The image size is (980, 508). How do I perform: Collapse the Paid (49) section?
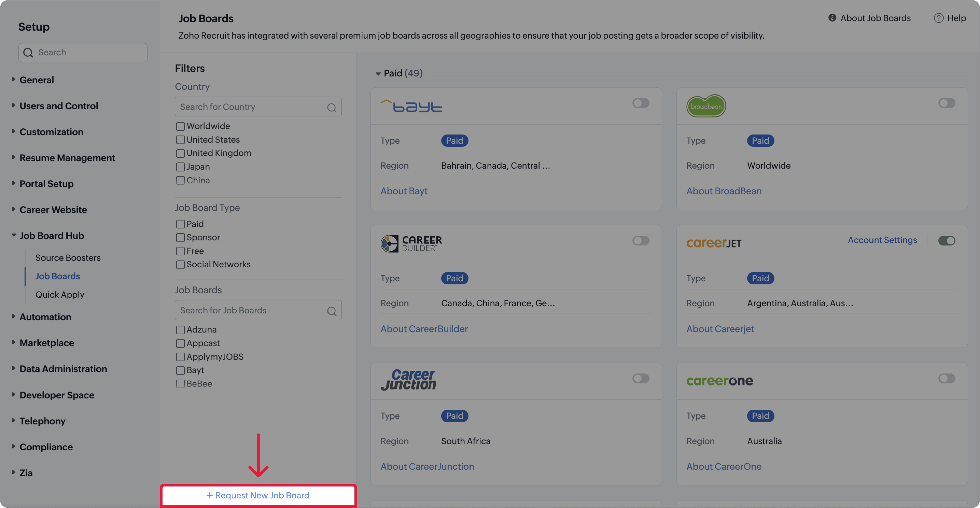coord(378,74)
